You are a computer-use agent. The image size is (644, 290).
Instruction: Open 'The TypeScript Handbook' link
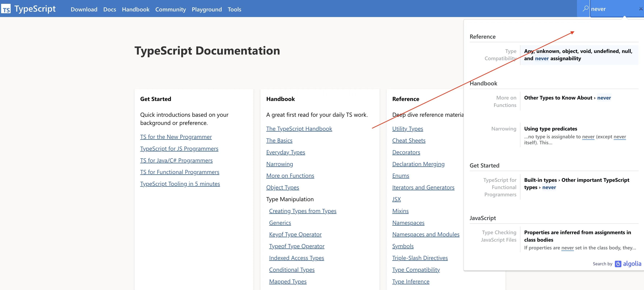click(299, 128)
